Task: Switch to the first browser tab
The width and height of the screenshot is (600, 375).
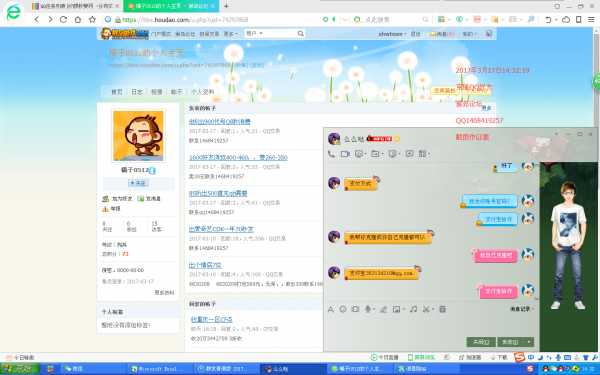Action: click(76, 6)
